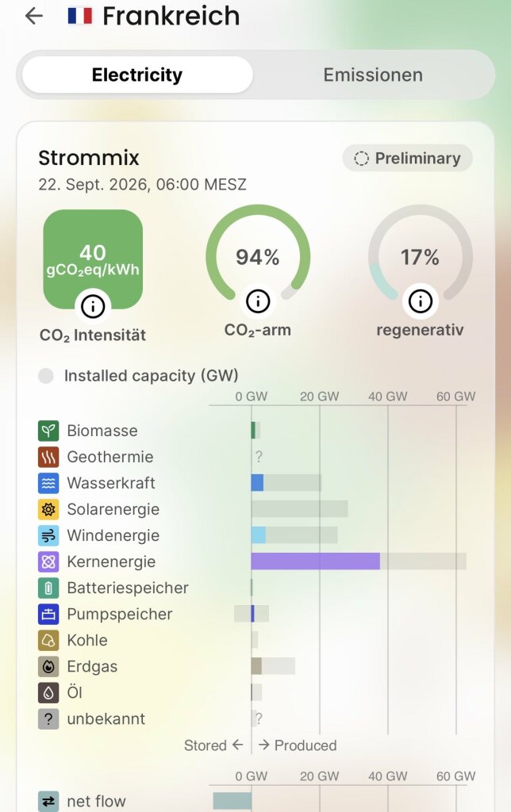Click the Erdgas row label
The height and width of the screenshot is (812, 511).
tap(92, 666)
